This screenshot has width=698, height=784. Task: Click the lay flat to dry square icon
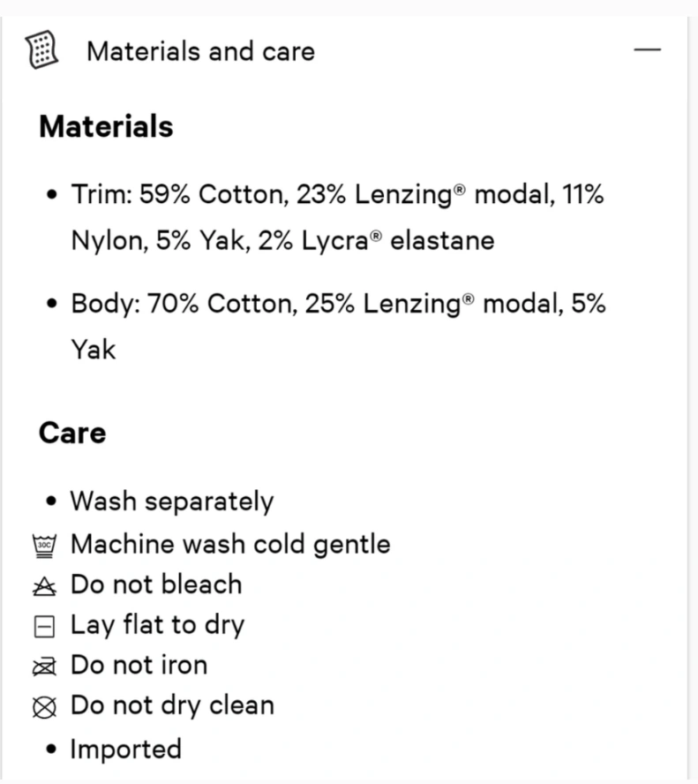point(44,627)
